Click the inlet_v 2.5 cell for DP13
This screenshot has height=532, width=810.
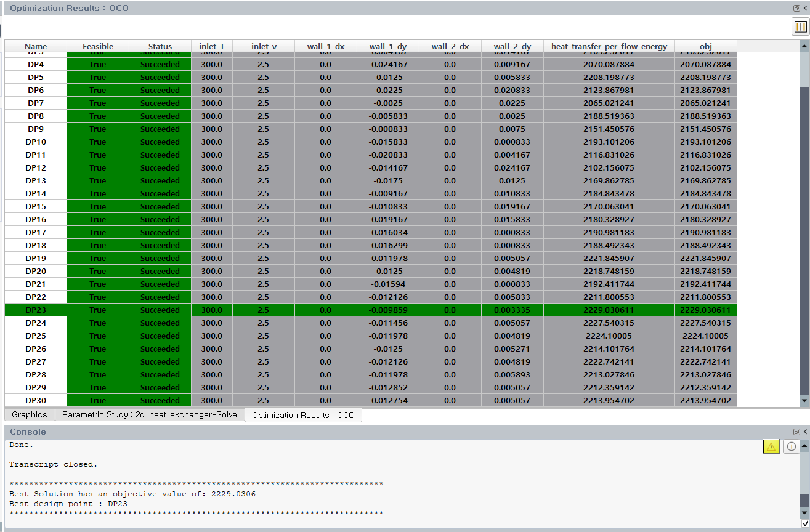click(x=264, y=180)
